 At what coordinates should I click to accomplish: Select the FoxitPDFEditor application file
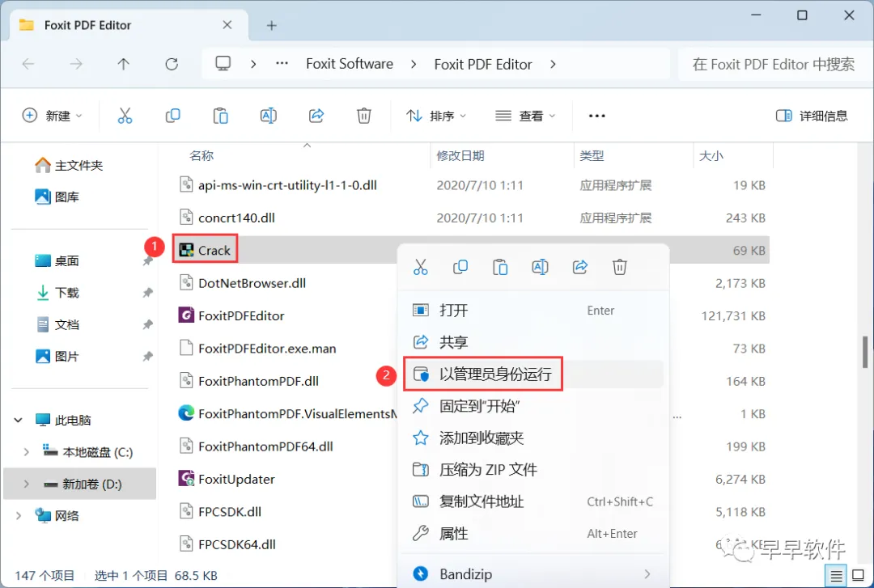point(242,315)
